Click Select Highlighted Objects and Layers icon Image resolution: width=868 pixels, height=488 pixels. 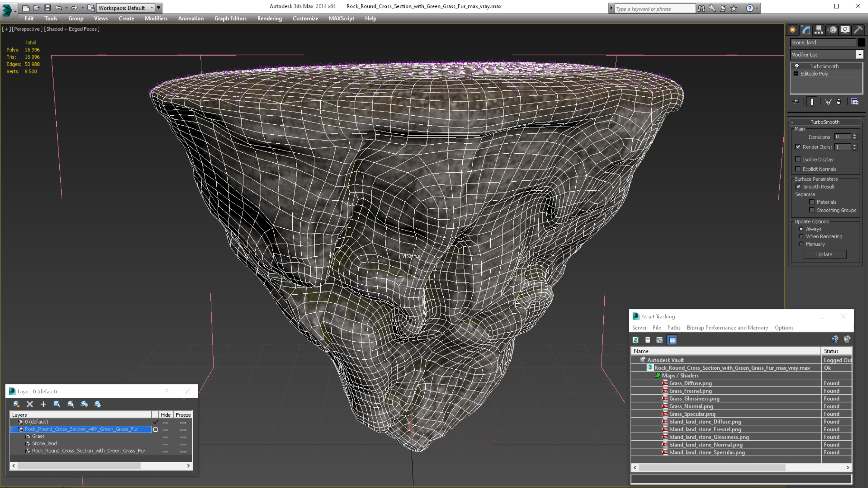57,404
